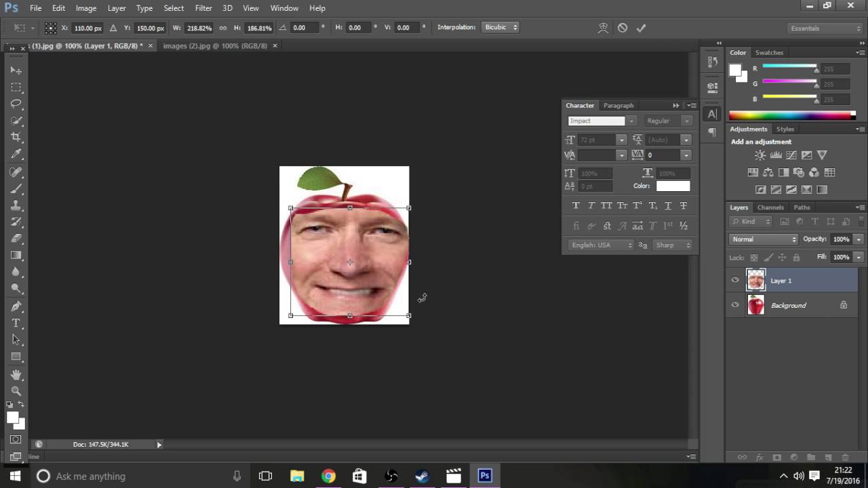Screen dimensions: 868x488
Task: Open the layer Opacity dropdown arrow
Action: [x=859, y=239]
